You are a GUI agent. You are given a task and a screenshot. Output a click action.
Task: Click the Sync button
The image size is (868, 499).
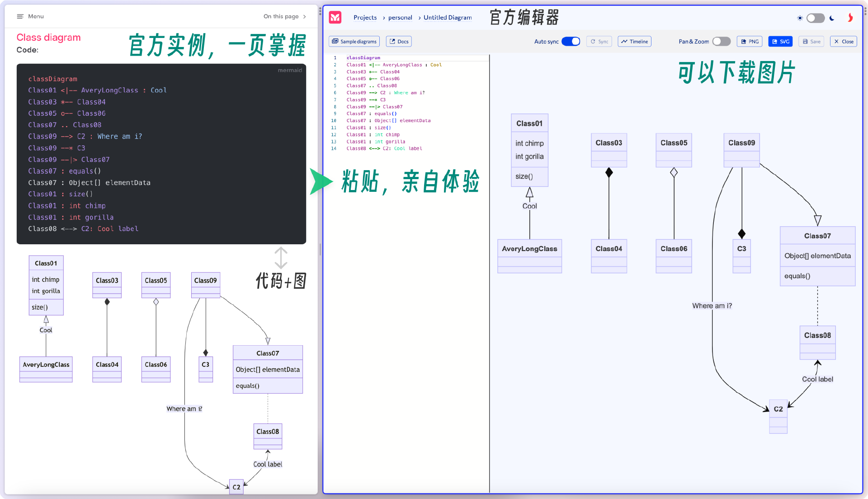pos(599,42)
